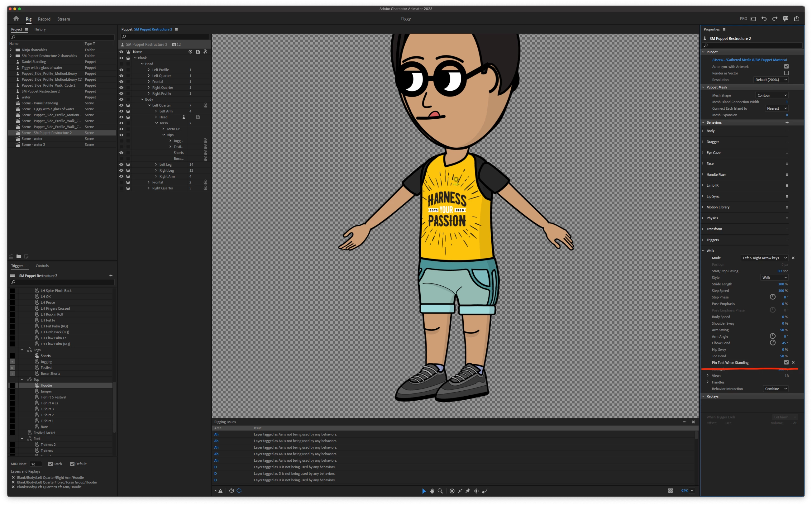812x505 pixels.
Task: Click the Home icon
Action: pos(16,19)
